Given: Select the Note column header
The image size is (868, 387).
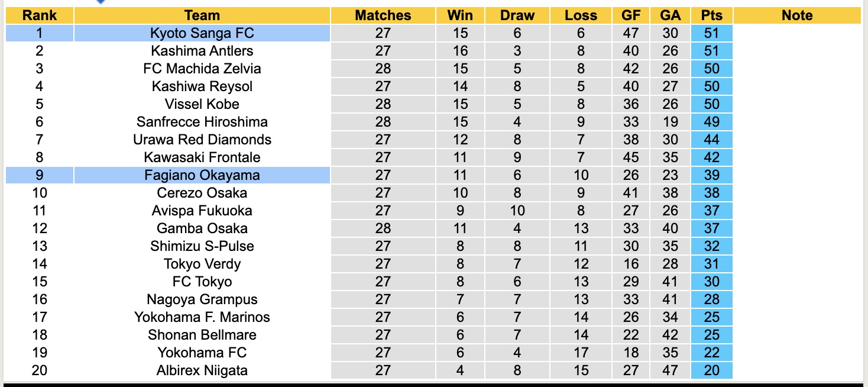Looking at the screenshot, I should [x=796, y=15].
